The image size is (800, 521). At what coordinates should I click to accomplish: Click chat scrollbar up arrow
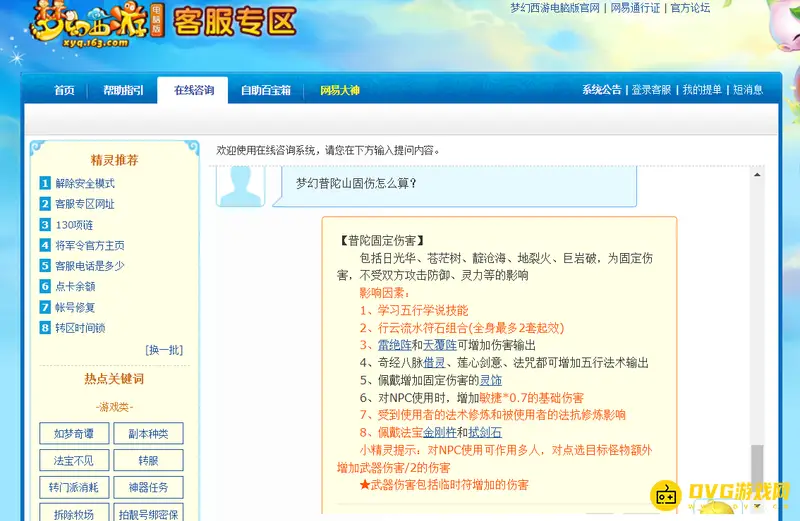click(x=757, y=175)
